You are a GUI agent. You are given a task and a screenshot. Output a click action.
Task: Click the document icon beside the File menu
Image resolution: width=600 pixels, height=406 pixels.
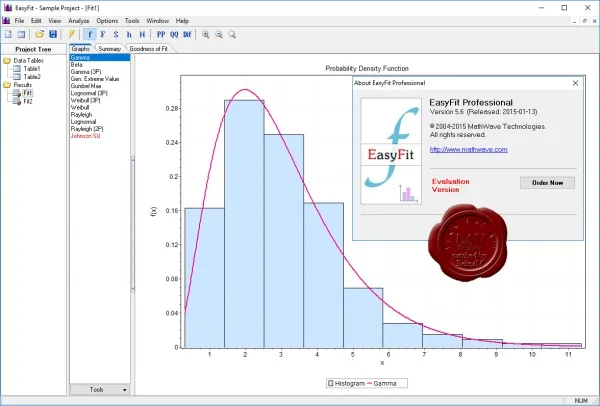click(6, 21)
